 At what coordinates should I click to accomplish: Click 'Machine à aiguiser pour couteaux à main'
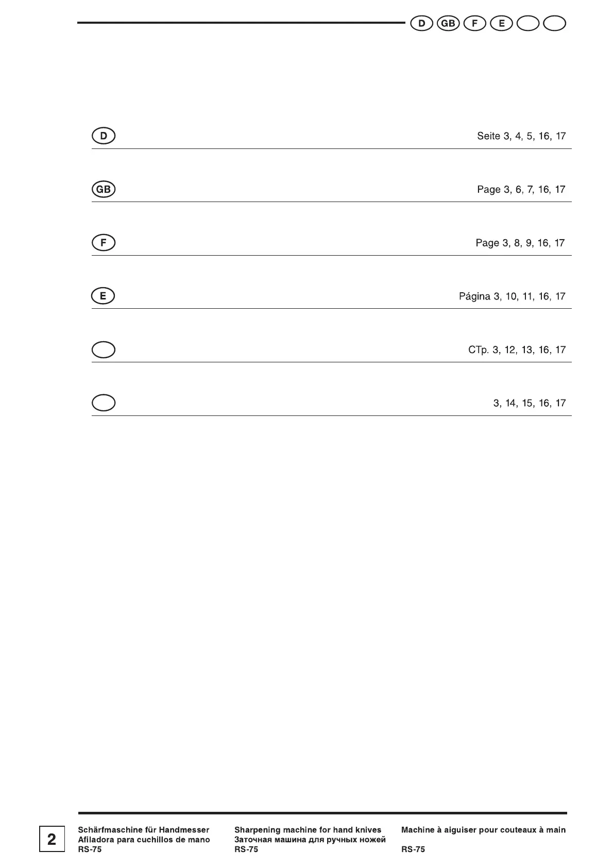tap(483, 830)
